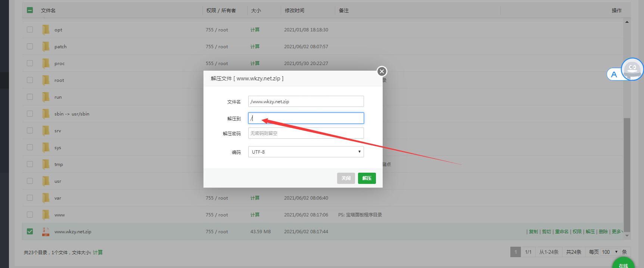Check the box for the root folder
This screenshot has width=644, height=268.
click(30, 80)
